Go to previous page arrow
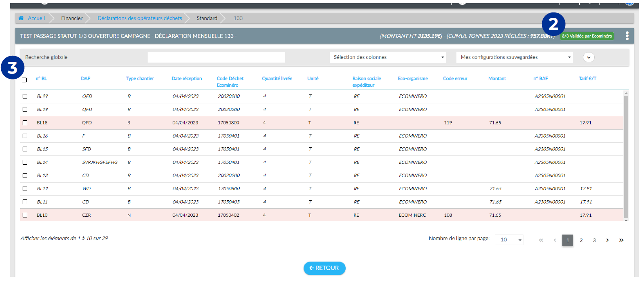This screenshot has width=644, height=283. coord(555,240)
